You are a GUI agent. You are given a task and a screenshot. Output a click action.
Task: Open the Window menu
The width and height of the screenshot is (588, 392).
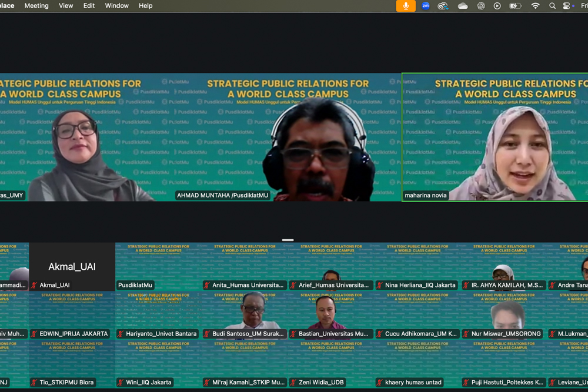pyautogui.click(x=116, y=6)
